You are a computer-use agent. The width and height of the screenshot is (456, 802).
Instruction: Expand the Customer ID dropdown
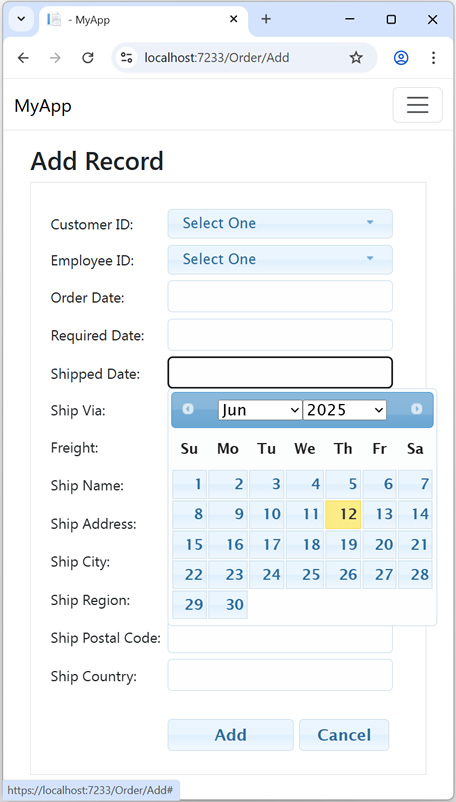pos(280,224)
